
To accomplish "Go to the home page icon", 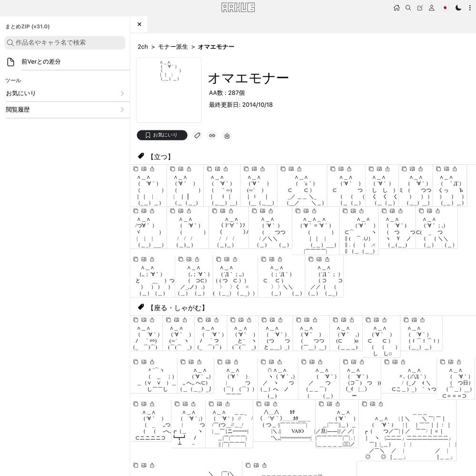I will click(397, 8).
